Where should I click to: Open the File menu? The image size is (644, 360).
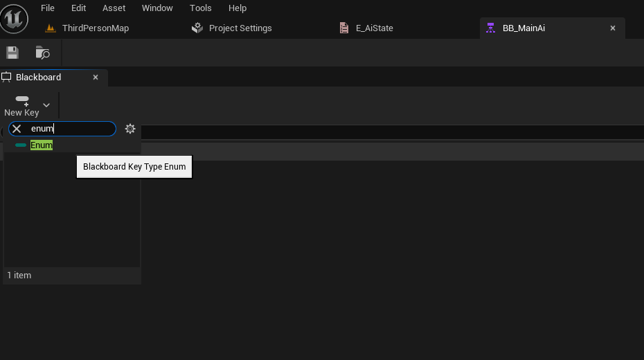pyautogui.click(x=48, y=8)
